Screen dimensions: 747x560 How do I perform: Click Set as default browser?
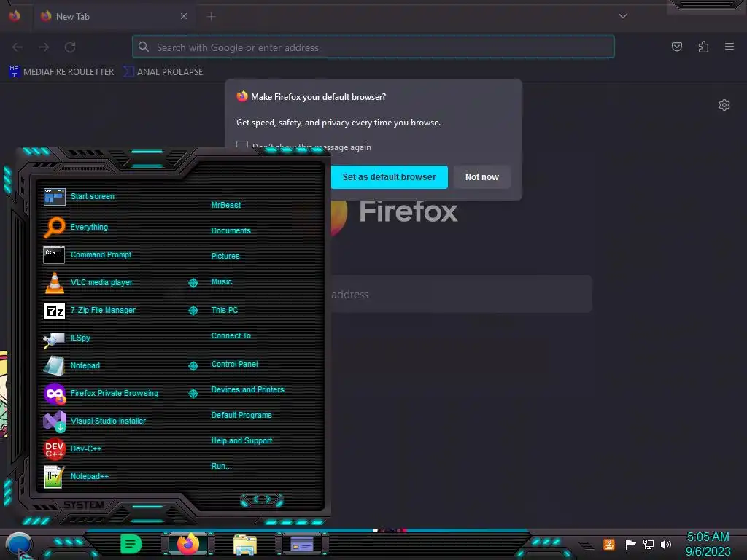(x=390, y=177)
